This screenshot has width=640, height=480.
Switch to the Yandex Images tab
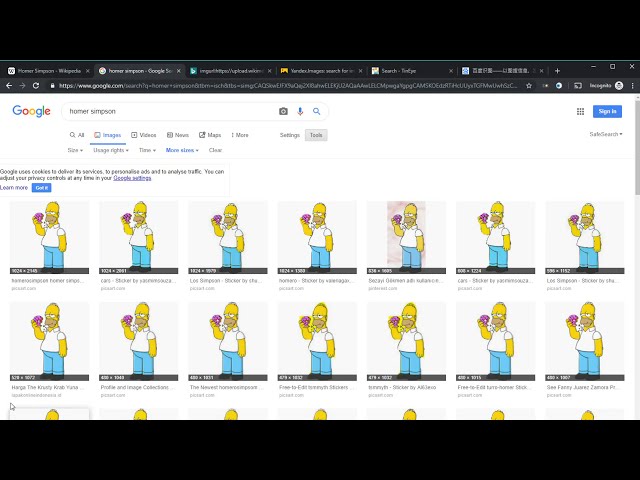(x=321, y=71)
